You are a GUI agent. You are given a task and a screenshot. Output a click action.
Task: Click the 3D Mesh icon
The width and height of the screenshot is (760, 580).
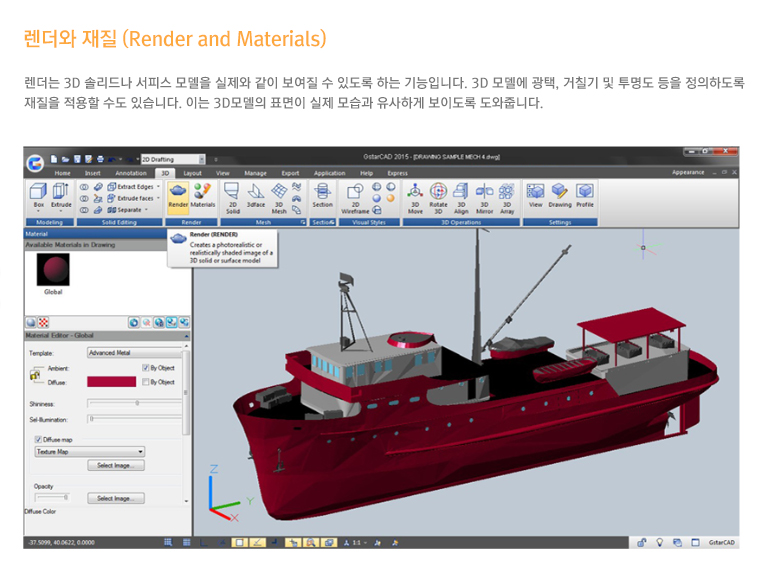click(280, 192)
